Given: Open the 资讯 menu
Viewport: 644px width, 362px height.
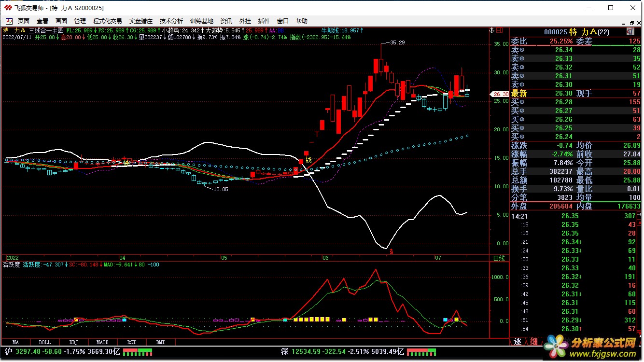Looking at the screenshot, I should point(226,21).
